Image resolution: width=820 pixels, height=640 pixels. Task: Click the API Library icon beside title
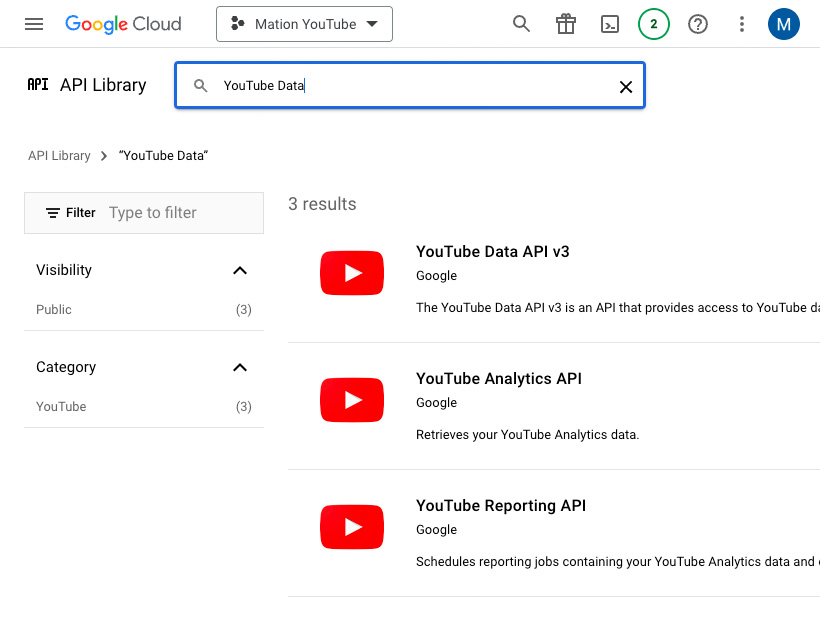pyautogui.click(x=38, y=85)
